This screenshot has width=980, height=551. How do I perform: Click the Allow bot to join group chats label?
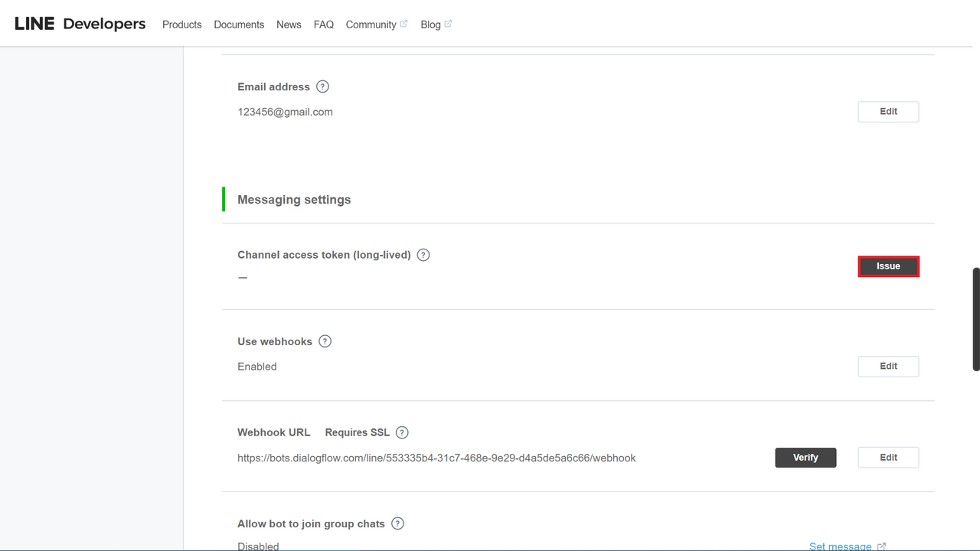click(311, 523)
